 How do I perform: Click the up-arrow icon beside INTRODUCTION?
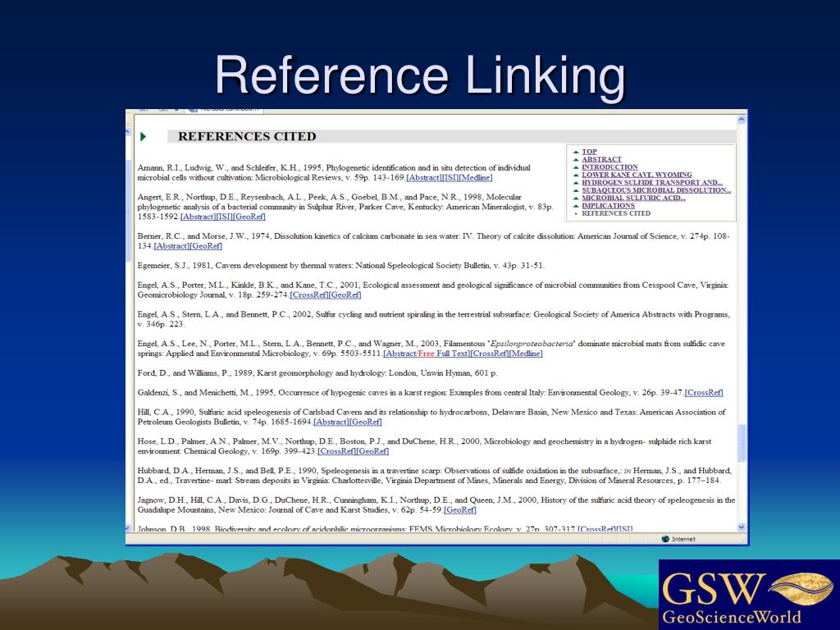point(576,167)
